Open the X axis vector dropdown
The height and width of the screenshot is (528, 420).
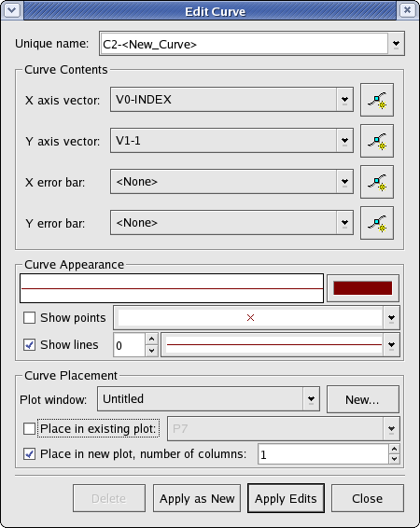click(344, 100)
